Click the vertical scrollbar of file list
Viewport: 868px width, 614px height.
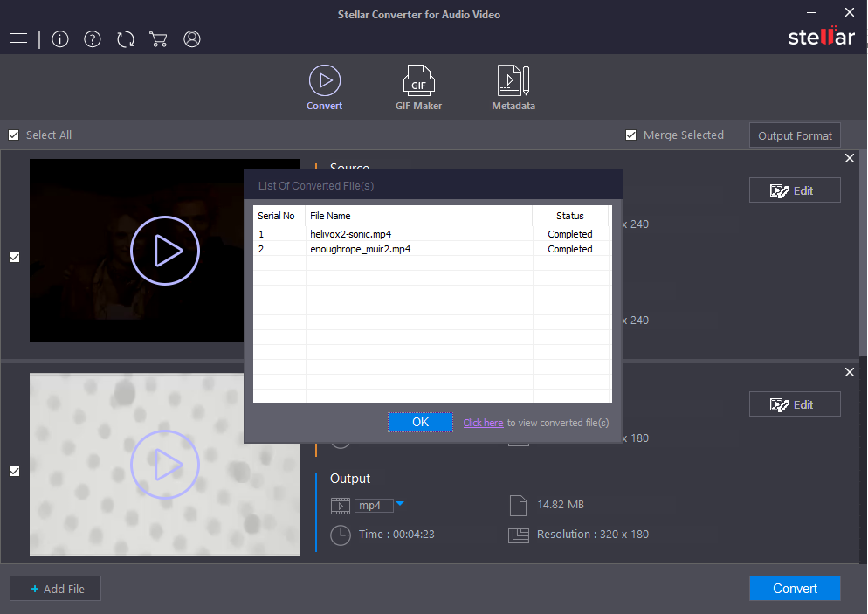click(863, 255)
